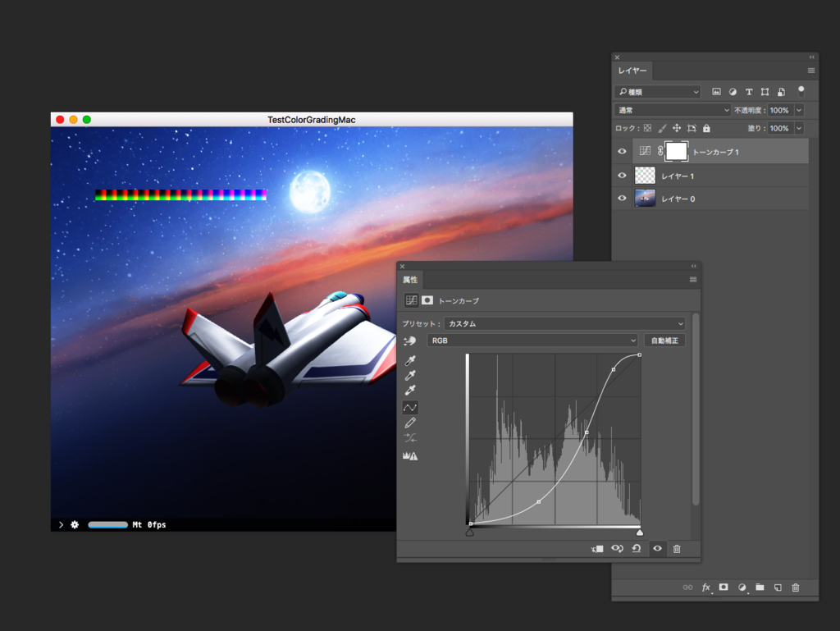This screenshot has width=840, height=631.
Task: Filter layers by adjustment layer icon
Action: tap(733, 92)
